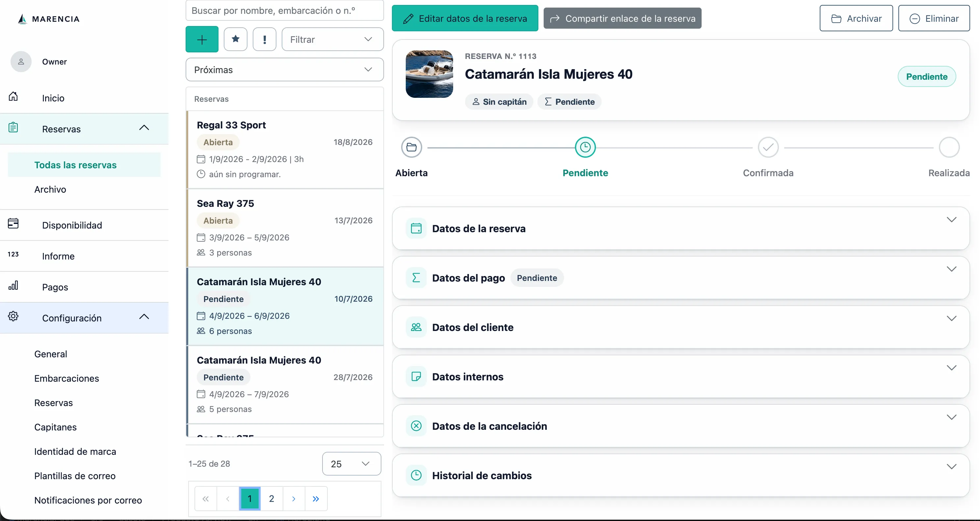The height and width of the screenshot is (521, 980).
Task: Open the Próximas dropdown
Action: (x=285, y=70)
